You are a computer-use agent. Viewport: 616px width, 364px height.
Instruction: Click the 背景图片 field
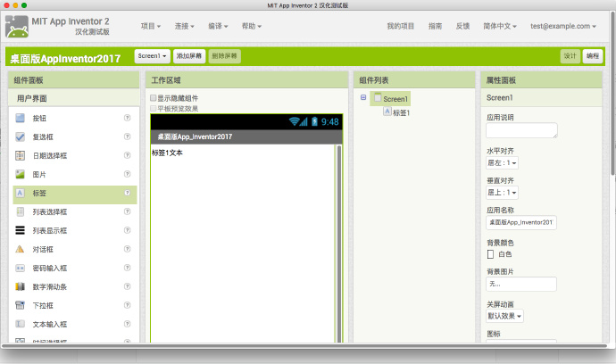(x=521, y=284)
